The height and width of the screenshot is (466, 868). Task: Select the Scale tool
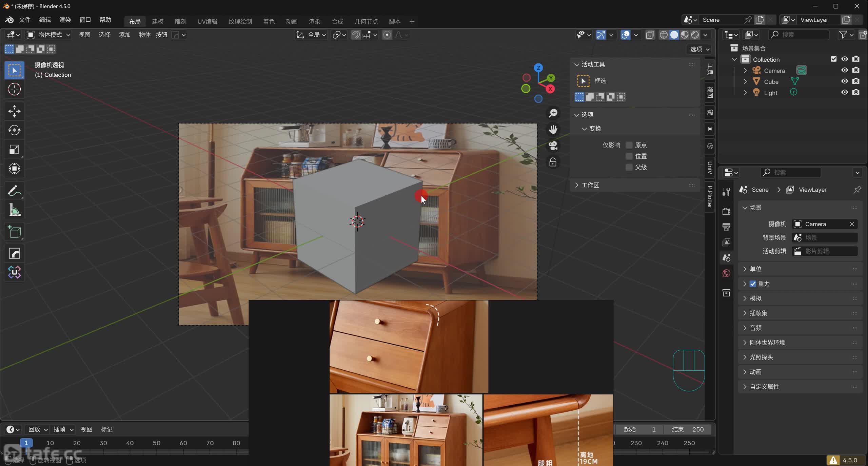14,150
